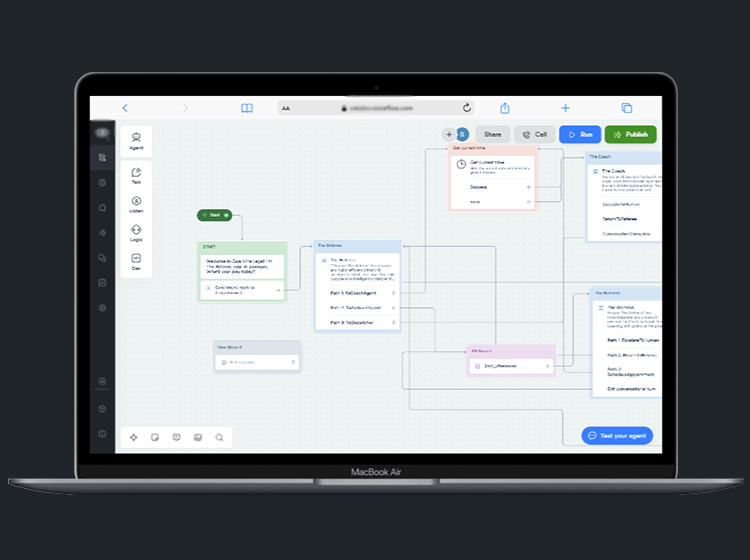Open the Listen steps menu
The height and width of the screenshot is (560, 750).
pos(136,204)
